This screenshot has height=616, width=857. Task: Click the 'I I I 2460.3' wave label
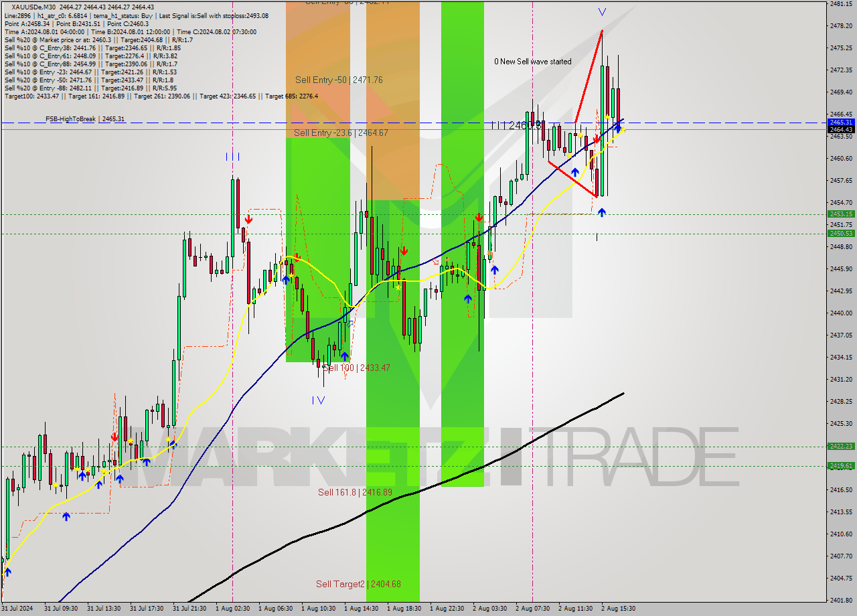(516, 125)
